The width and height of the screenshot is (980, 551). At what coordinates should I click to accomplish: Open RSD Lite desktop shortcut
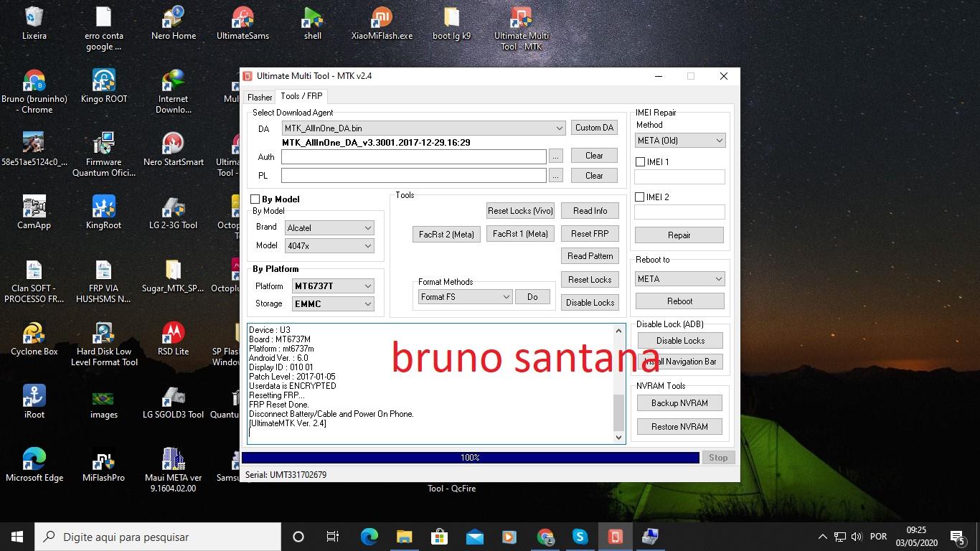click(174, 339)
